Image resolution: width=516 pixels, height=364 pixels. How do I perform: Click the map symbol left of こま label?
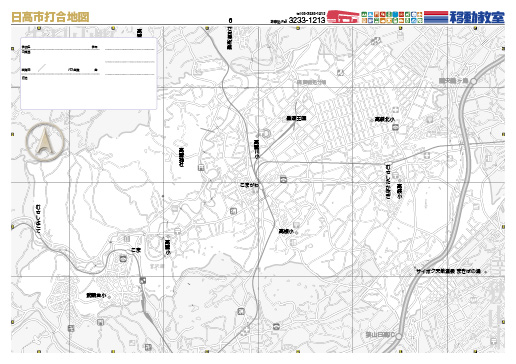pyautogui.click(x=123, y=259)
